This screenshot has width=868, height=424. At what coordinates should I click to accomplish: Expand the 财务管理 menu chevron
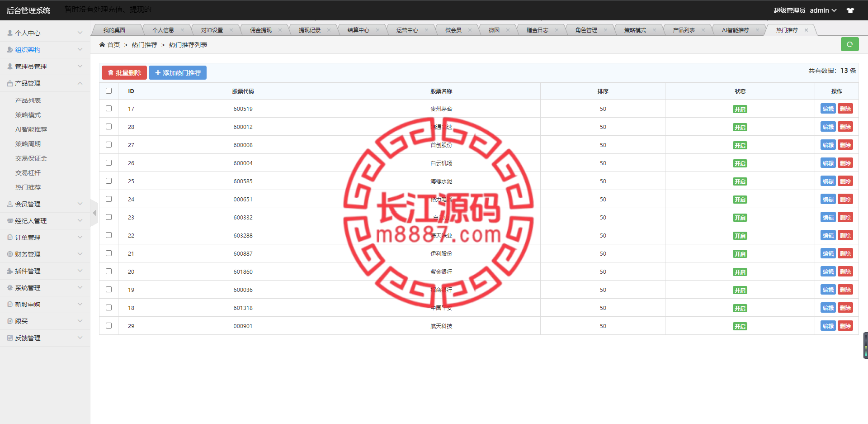[80, 254]
